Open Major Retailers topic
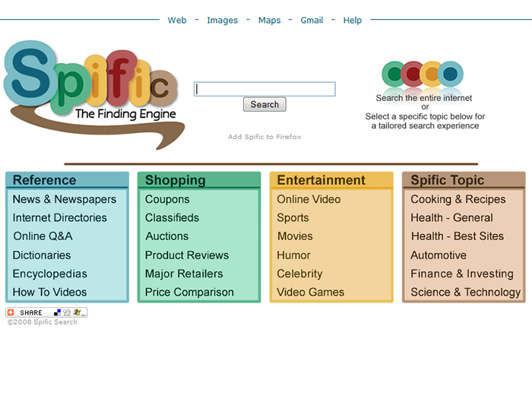The height and width of the screenshot is (399, 532). click(184, 274)
